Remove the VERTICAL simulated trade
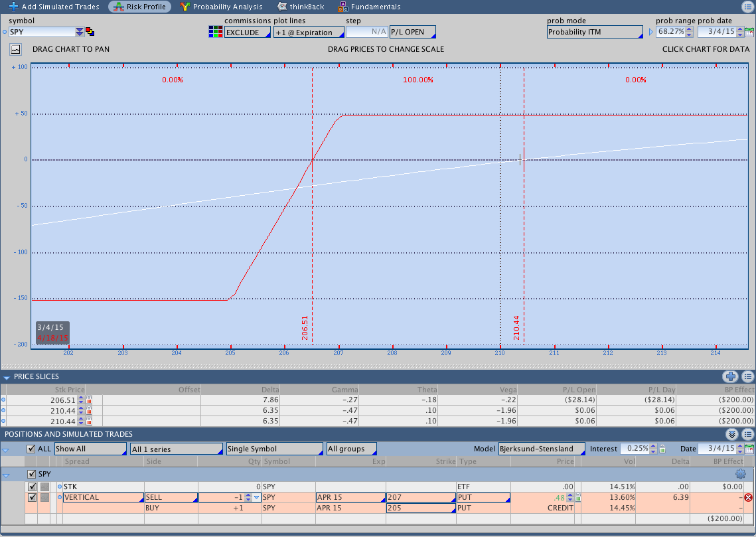This screenshot has height=537, width=756. pos(749,498)
